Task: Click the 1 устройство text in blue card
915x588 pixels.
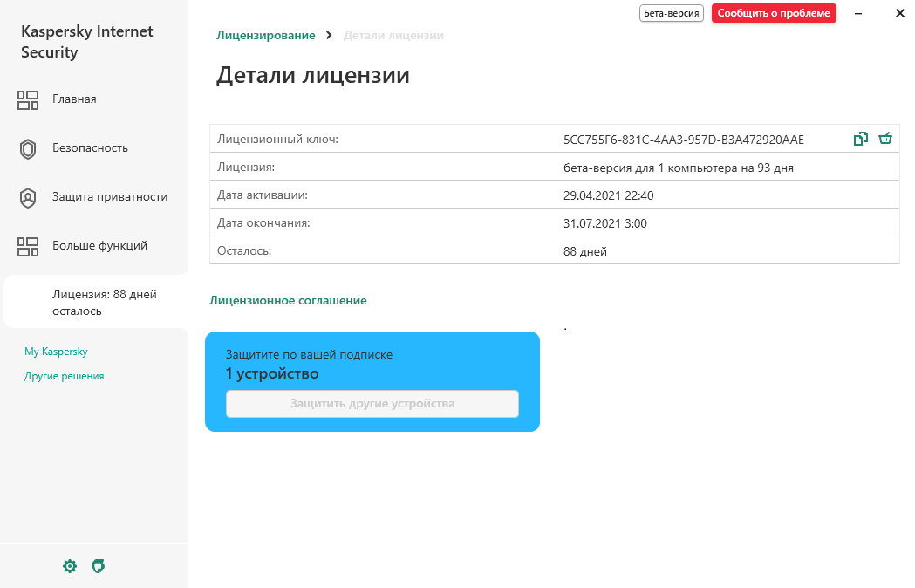Action: tap(272, 373)
